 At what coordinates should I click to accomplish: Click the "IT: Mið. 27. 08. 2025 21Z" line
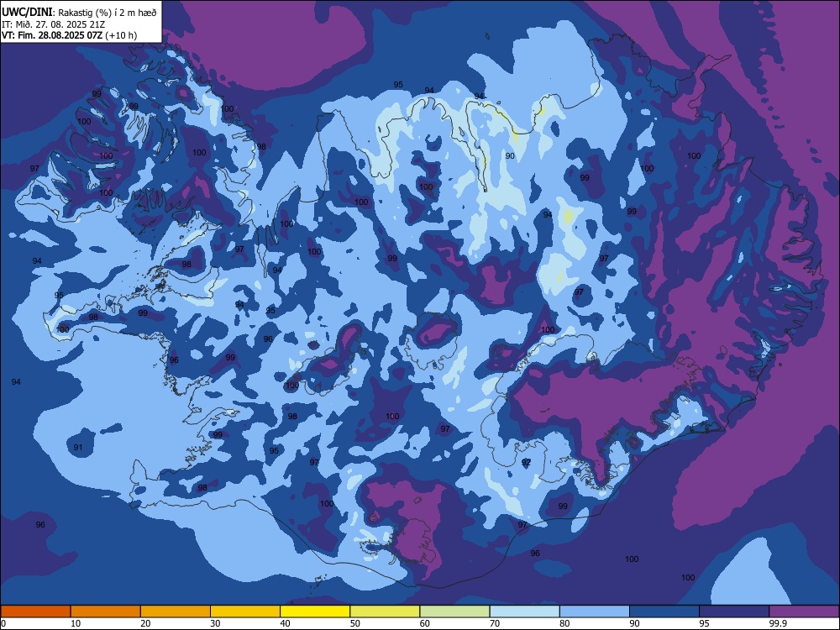tap(54, 24)
